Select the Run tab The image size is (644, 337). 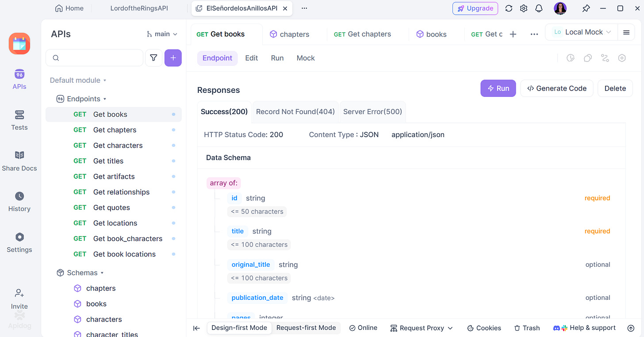(x=277, y=58)
